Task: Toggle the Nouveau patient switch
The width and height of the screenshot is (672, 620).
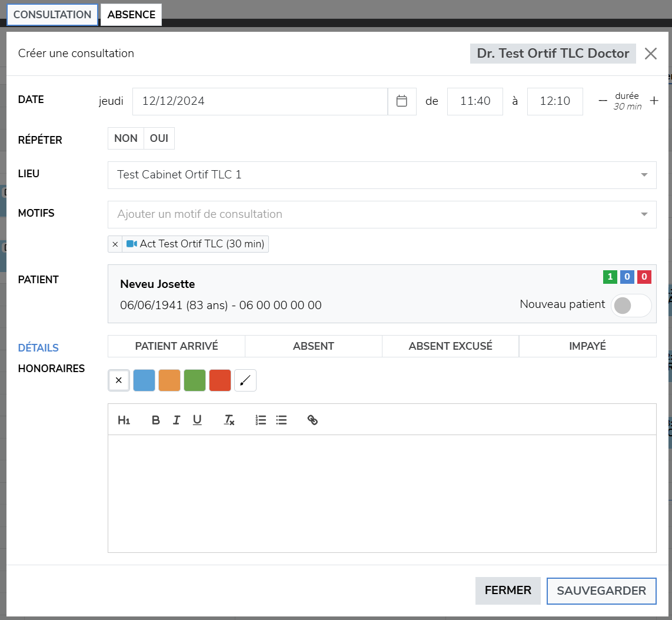Action: [x=631, y=306]
